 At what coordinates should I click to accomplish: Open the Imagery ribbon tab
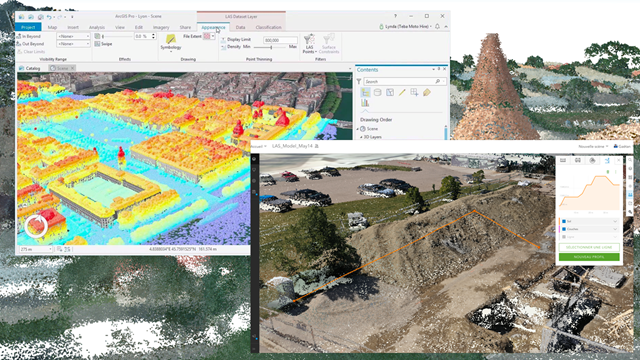161,27
